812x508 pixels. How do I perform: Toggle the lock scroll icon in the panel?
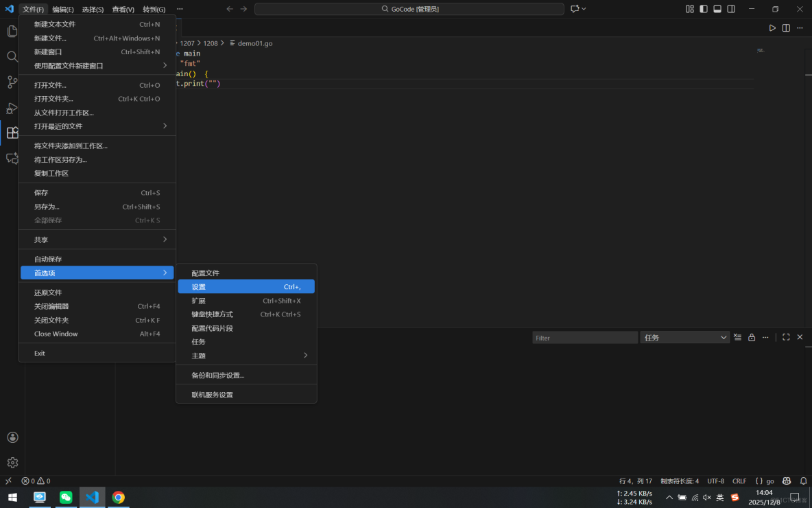752,337
